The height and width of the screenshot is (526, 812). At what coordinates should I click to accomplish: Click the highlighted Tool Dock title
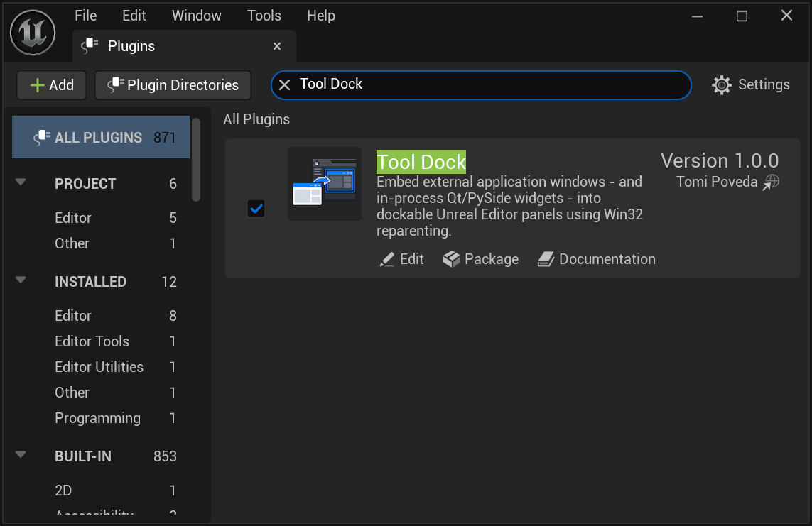click(x=421, y=162)
